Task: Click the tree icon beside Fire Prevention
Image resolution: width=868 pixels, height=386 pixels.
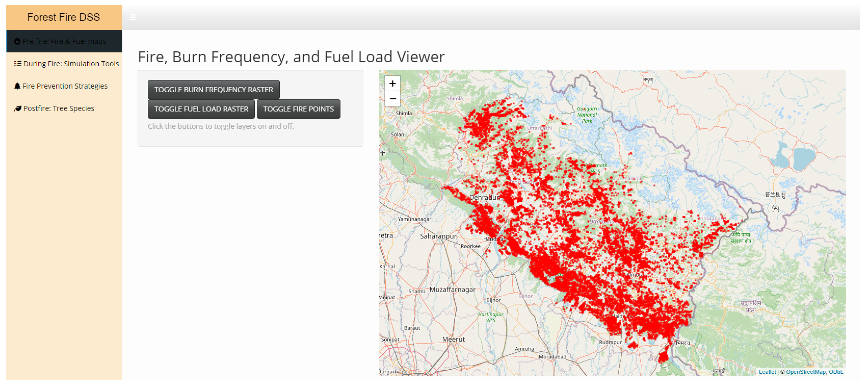Action: 18,86
